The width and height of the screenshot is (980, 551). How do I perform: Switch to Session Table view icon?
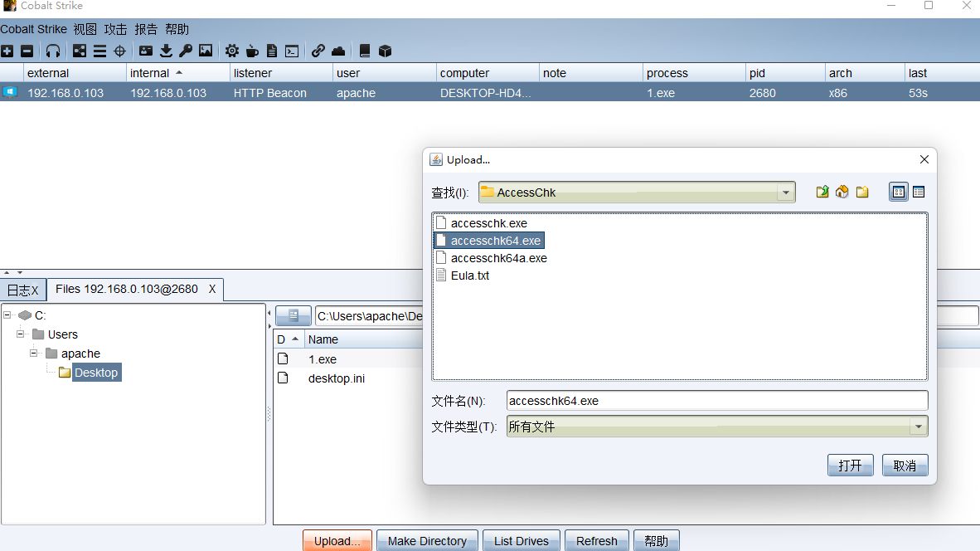[x=99, y=51]
